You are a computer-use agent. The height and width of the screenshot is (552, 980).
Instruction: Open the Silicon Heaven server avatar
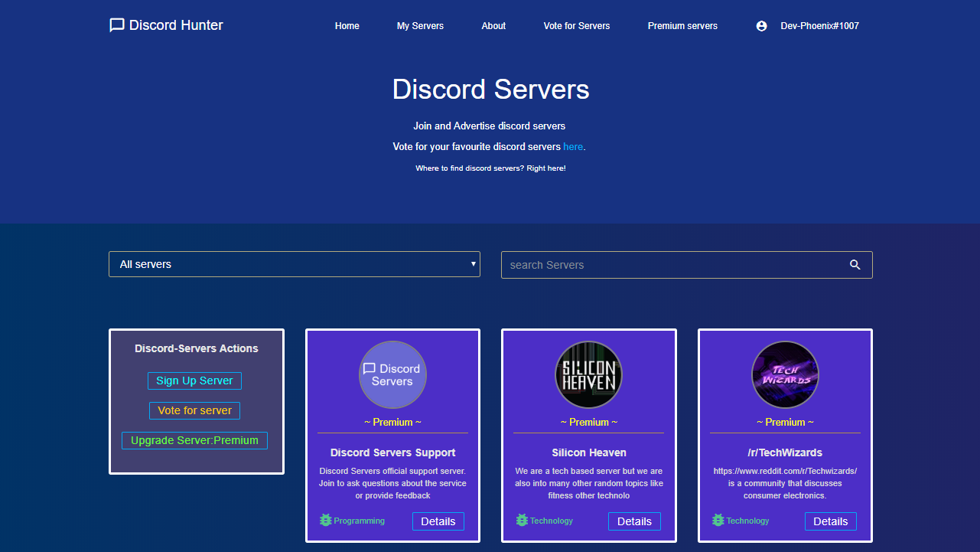[x=589, y=374]
